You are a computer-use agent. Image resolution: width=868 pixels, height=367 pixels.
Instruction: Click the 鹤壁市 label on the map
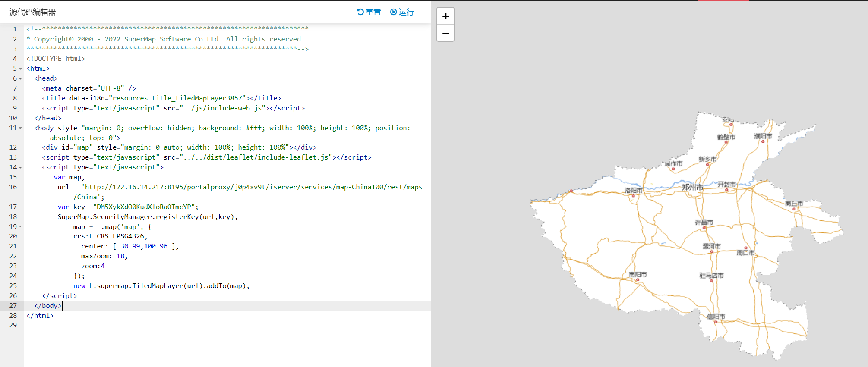(x=726, y=137)
